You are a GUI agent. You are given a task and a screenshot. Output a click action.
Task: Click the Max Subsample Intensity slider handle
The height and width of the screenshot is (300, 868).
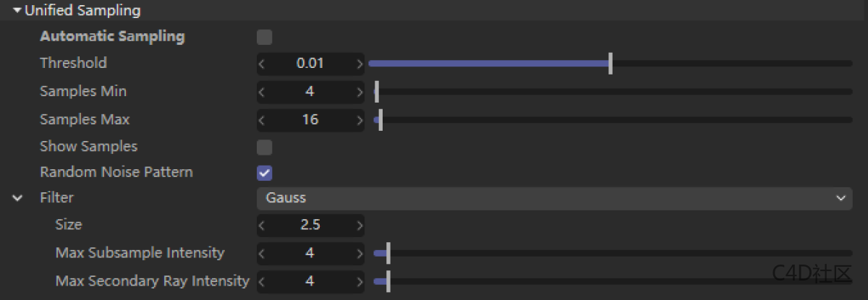click(388, 254)
